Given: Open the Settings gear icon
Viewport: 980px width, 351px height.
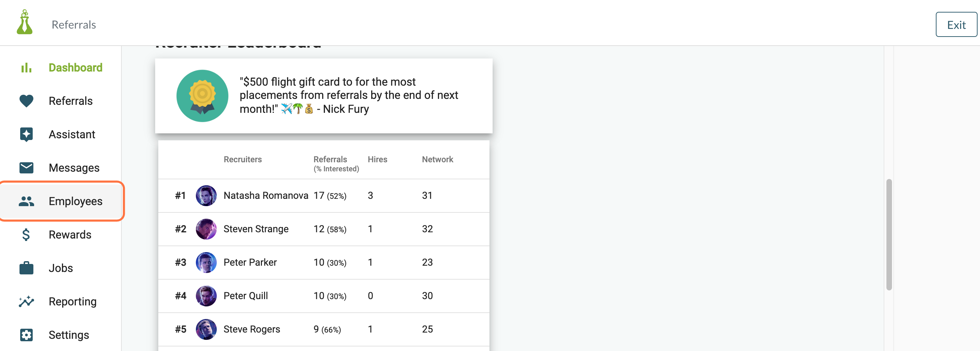Looking at the screenshot, I should pyautogui.click(x=26, y=335).
